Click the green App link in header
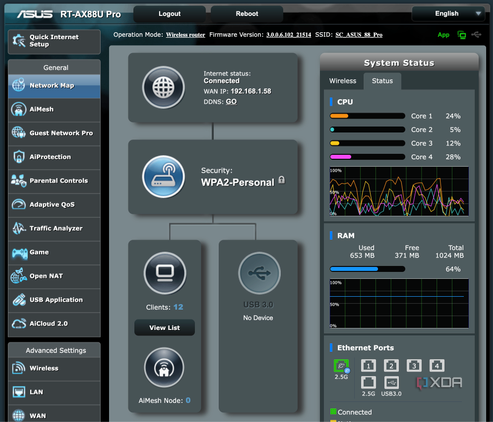The image size is (493, 422). 443,35
